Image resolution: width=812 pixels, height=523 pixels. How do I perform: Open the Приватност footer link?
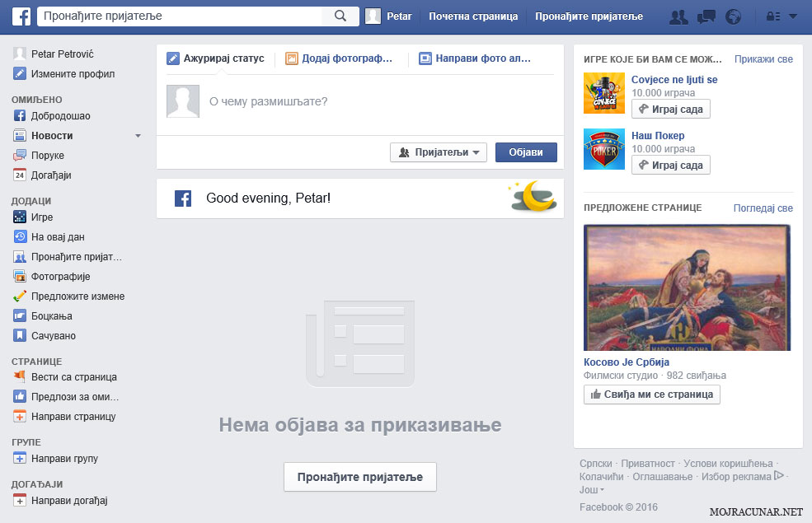[648, 464]
